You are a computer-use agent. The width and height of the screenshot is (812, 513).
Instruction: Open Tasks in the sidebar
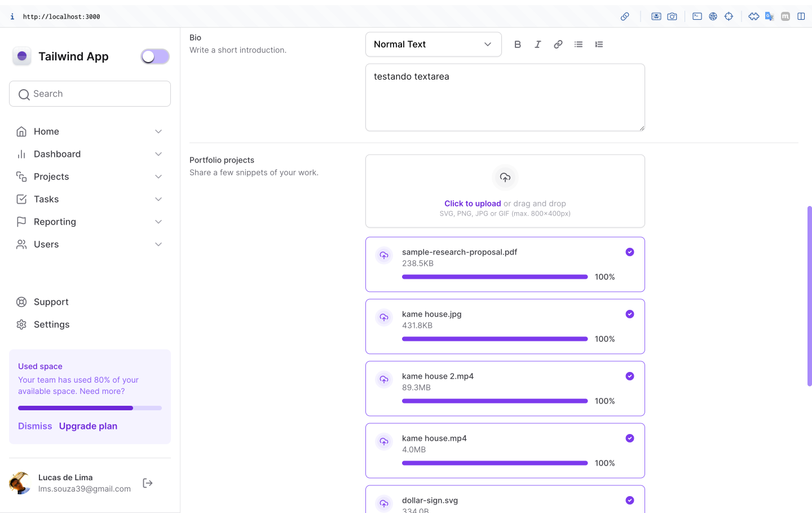[46, 199]
